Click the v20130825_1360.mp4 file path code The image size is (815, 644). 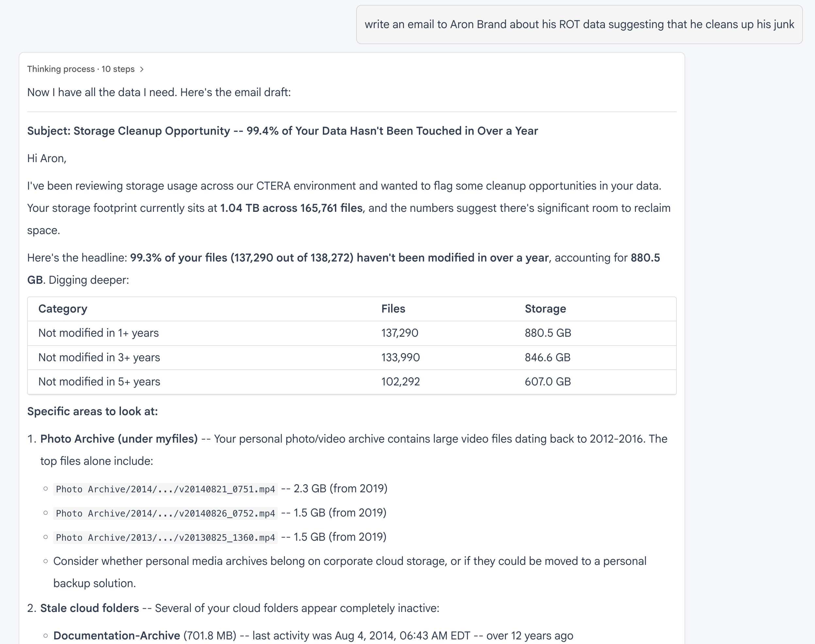click(x=165, y=537)
